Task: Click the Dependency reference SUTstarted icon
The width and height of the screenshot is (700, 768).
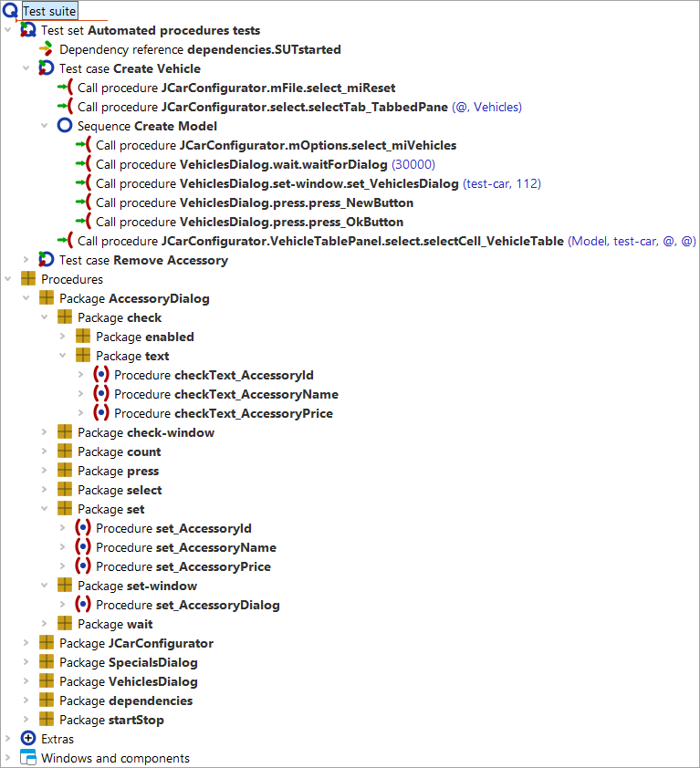Action: click(47, 49)
